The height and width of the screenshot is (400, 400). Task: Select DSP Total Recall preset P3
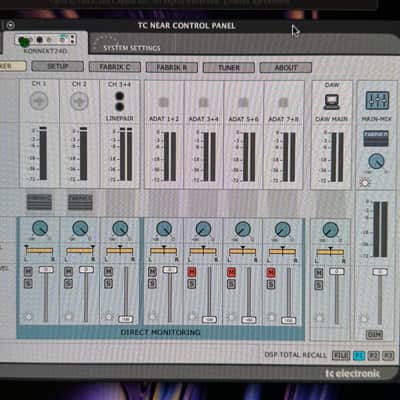[388, 356]
